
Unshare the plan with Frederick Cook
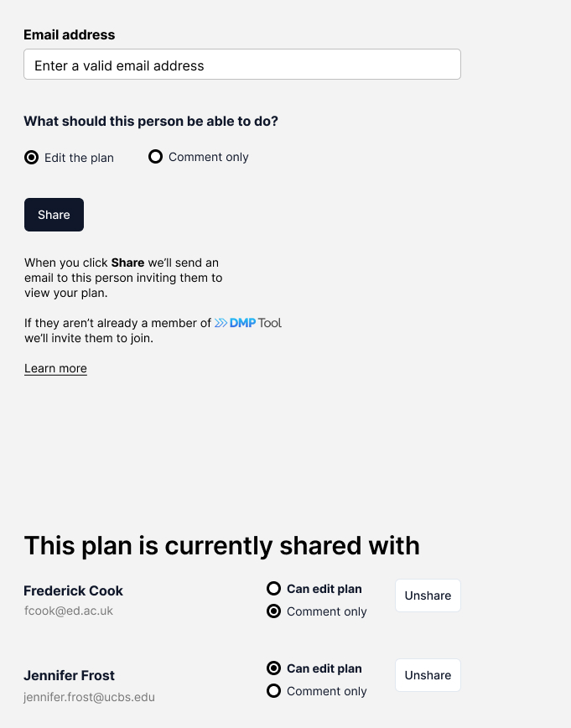click(428, 595)
